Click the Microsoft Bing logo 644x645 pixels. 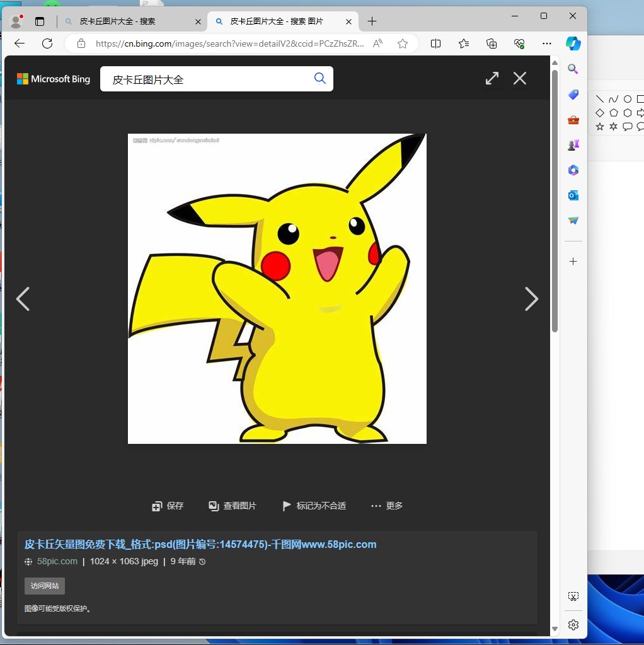tap(54, 79)
